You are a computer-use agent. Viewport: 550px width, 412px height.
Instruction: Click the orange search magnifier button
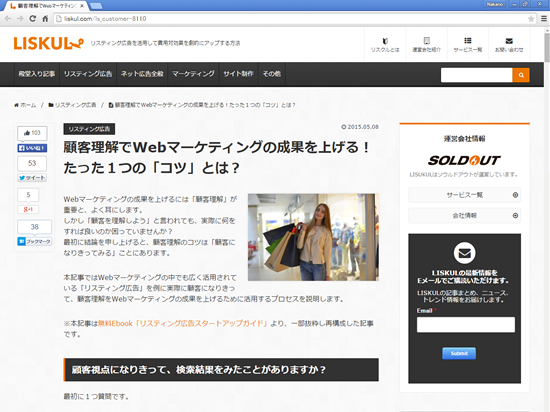pos(521,75)
